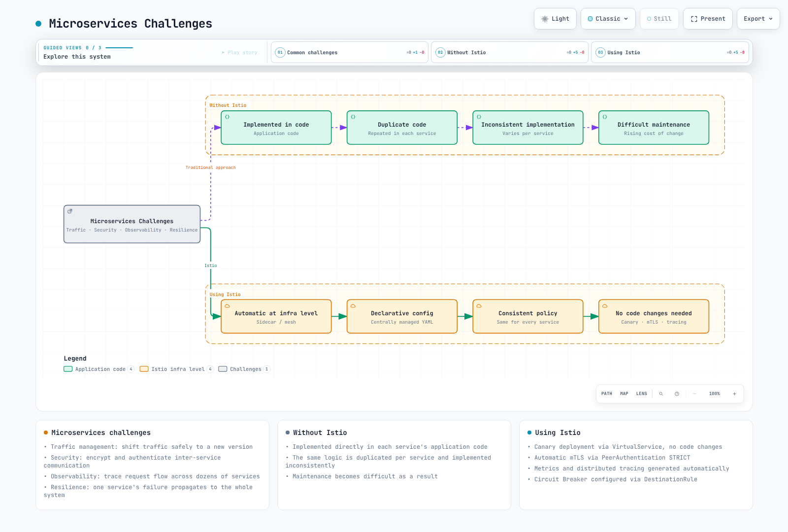Viewport: 788px width, 532px height.
Task: Open the Export dropdown menu
Action: pyautogui.click(x=758, y=19)
